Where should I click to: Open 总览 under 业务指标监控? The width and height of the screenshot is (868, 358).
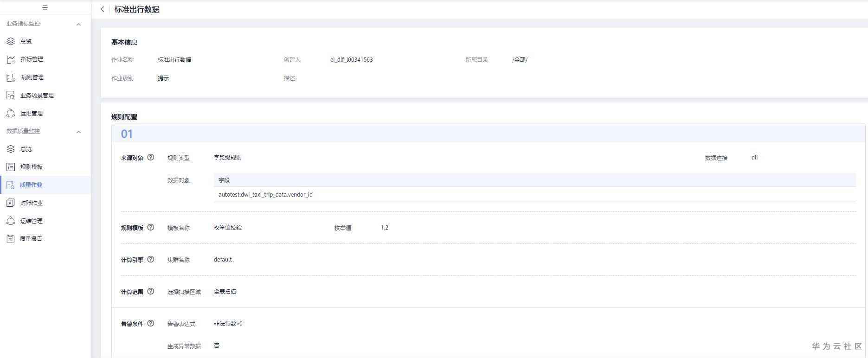tap(26, 42)
